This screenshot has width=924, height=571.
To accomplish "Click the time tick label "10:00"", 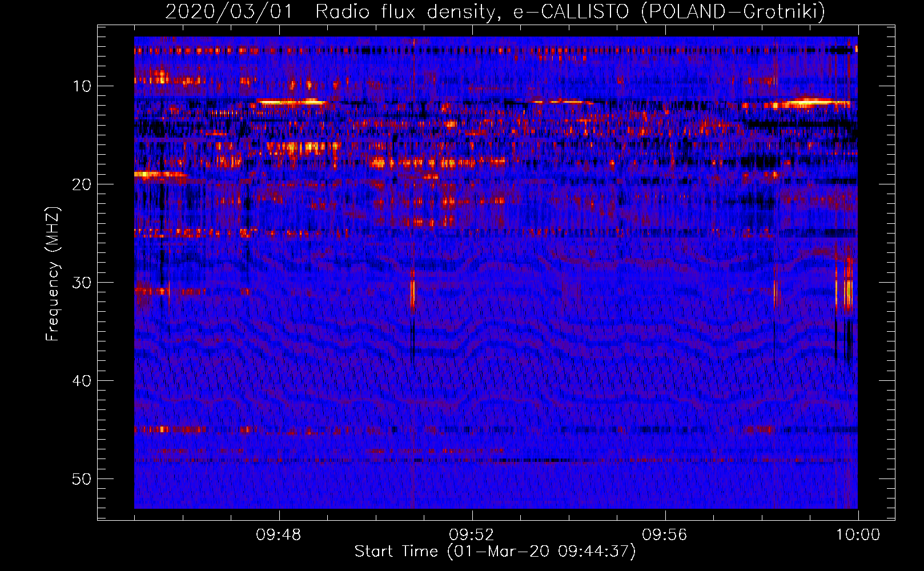I will point(858,535).
